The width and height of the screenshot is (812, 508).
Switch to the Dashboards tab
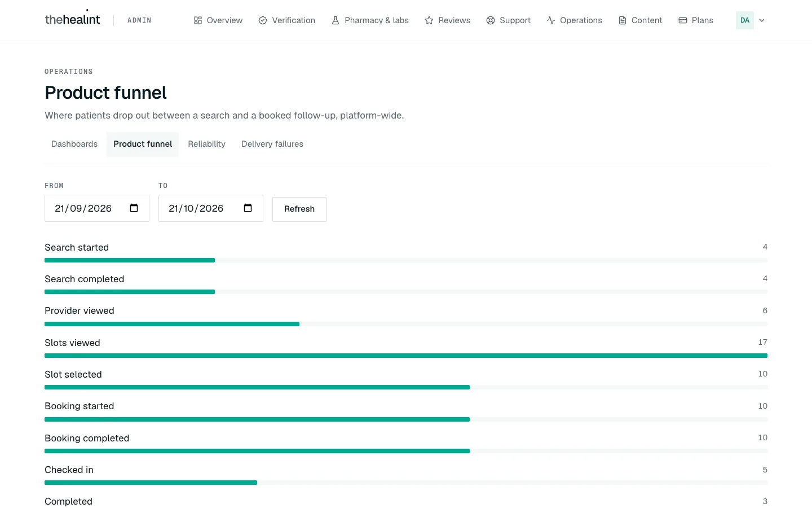[x=74, y=144]
